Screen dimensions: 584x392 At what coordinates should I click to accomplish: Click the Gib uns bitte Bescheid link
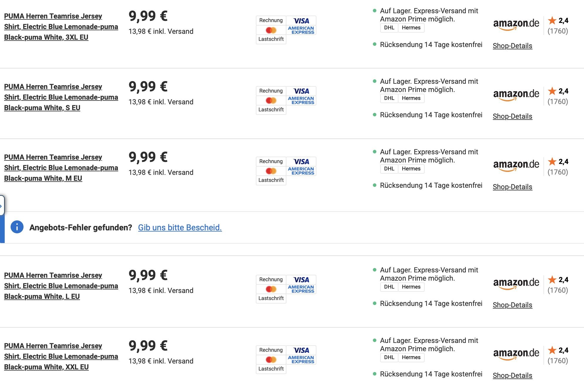click(x=180, y=227)
